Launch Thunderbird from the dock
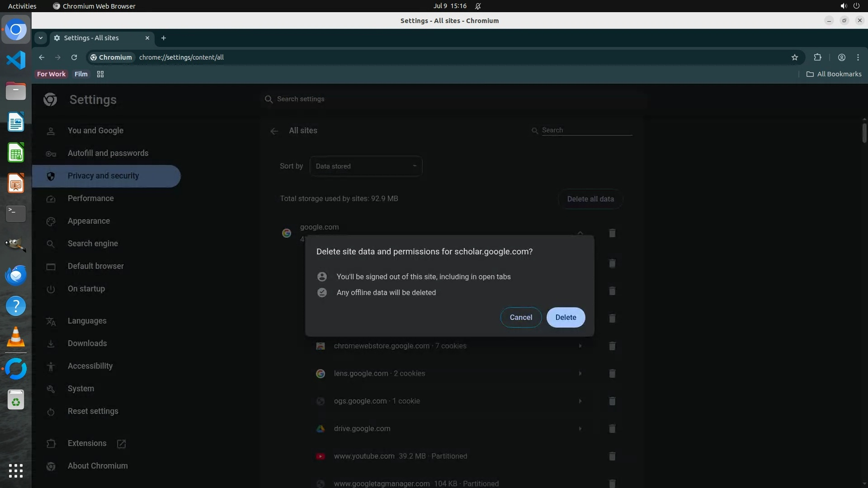The width and height of the screenshot is (868, 488). click(x=16, y=275)
